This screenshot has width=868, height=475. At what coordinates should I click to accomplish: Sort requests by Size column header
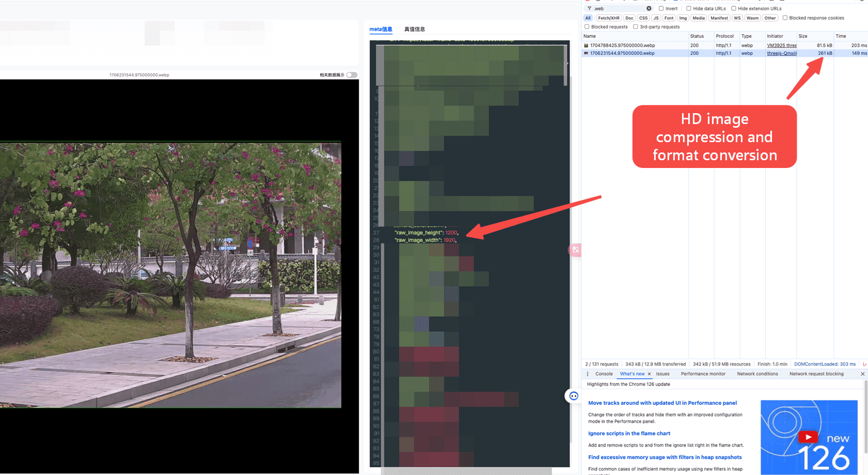(x=803, y=36)
